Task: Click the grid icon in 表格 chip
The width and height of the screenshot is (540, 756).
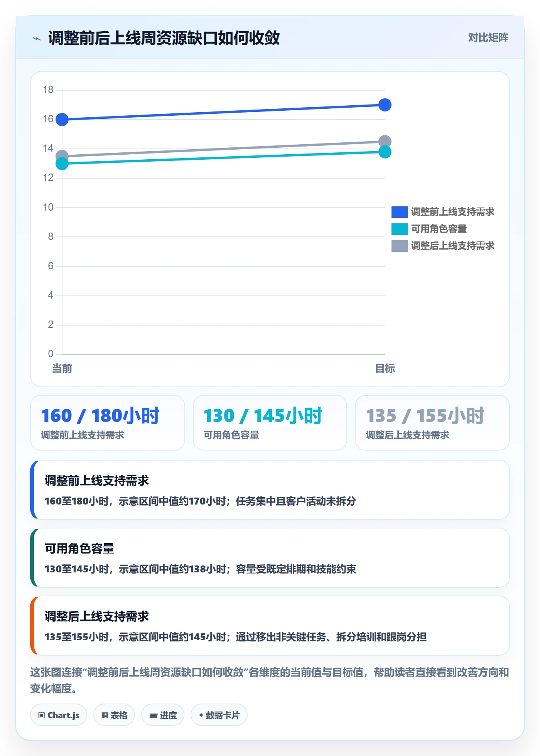Action: click(x=105, y=715)
